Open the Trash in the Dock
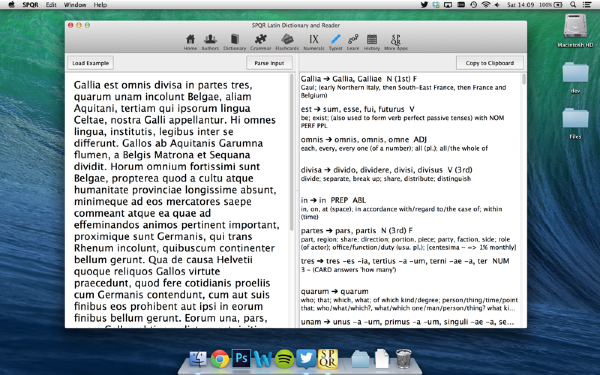This screenshot has height=375, width=600. [x=403, y=359]
